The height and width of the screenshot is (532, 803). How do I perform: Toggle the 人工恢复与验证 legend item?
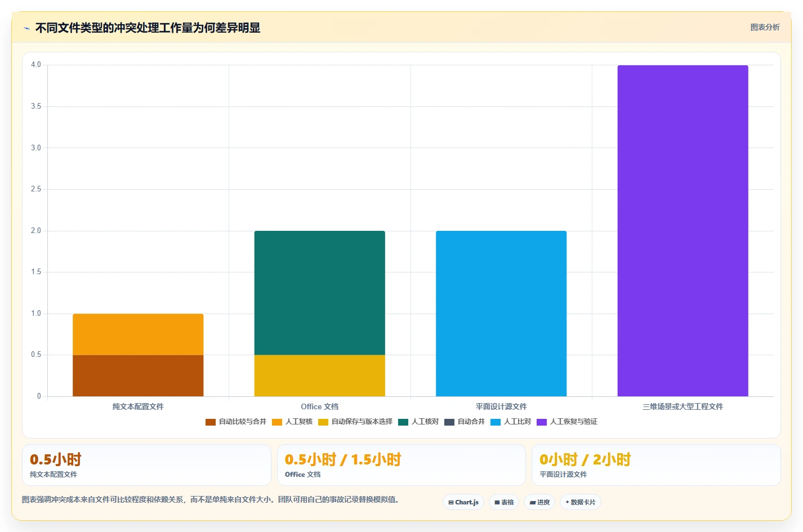(567, 422)
